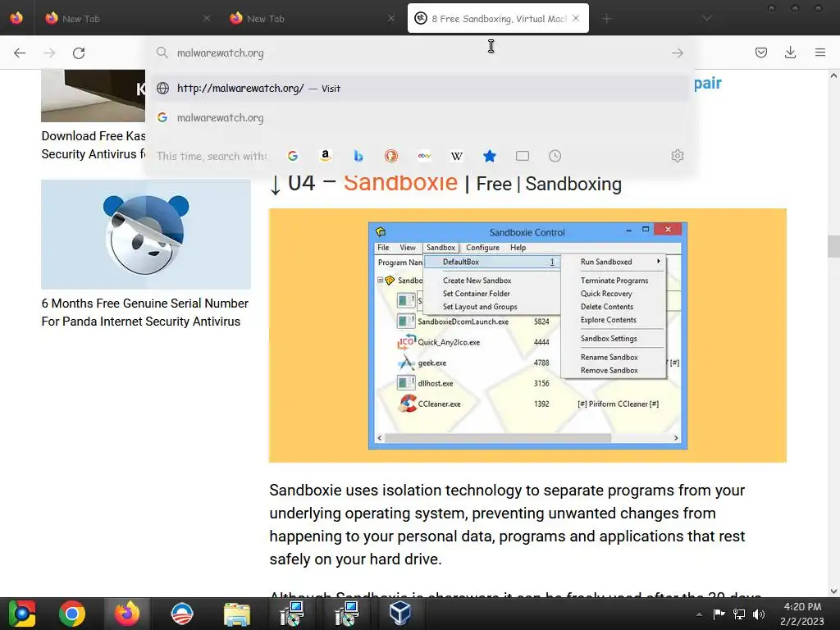Search in open Tabs icon
Screen dimensions: 840x630
click(523, 156)
